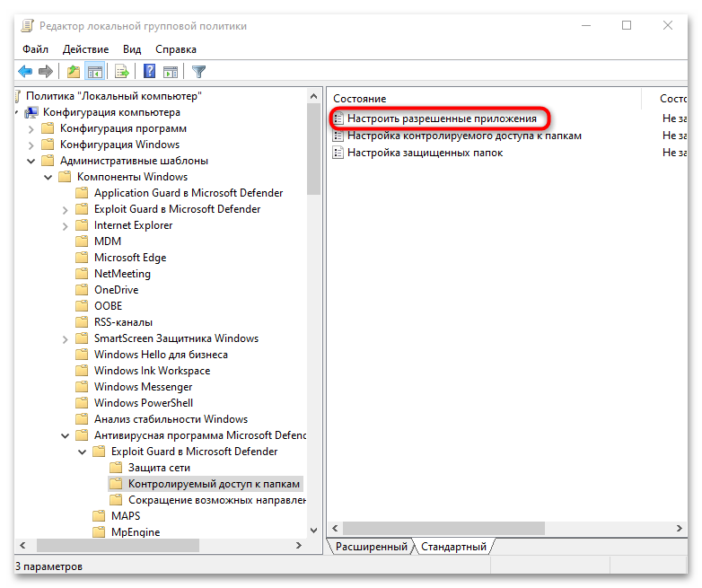Expand the upper Exploit Guard в Microsoft Defender node

click(x=65, y=210)
